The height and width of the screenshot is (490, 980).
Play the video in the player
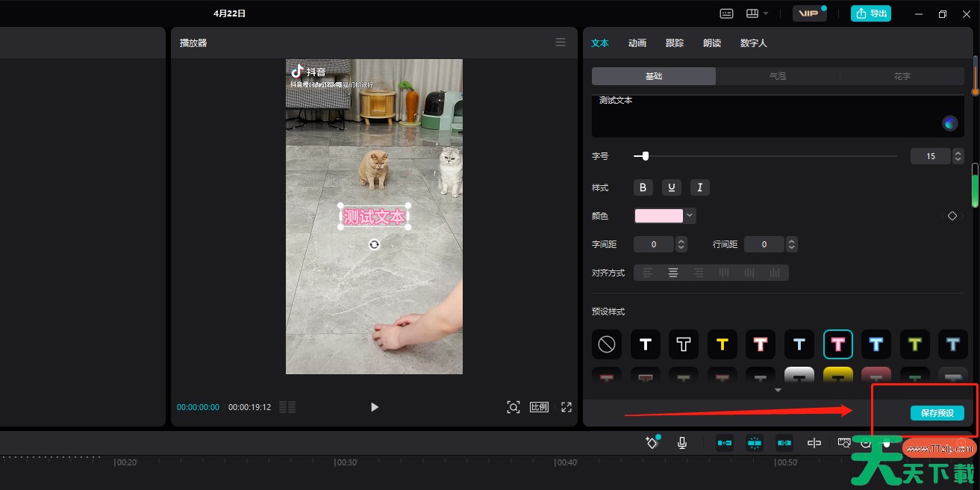click(x=375, y=407)
